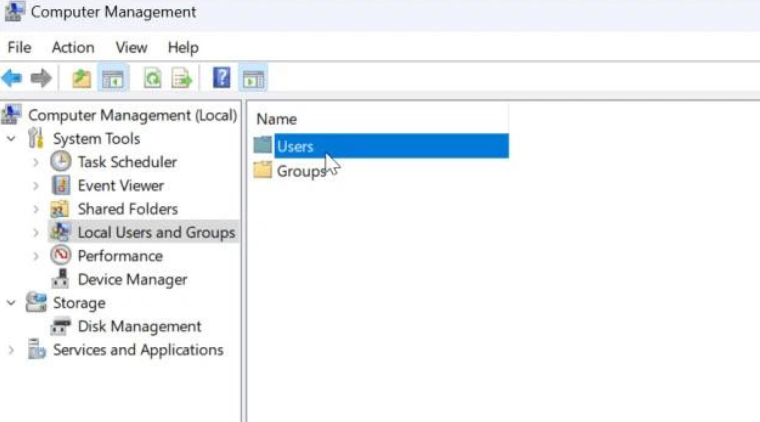Expand Services and Applications node

coord(11,350)
